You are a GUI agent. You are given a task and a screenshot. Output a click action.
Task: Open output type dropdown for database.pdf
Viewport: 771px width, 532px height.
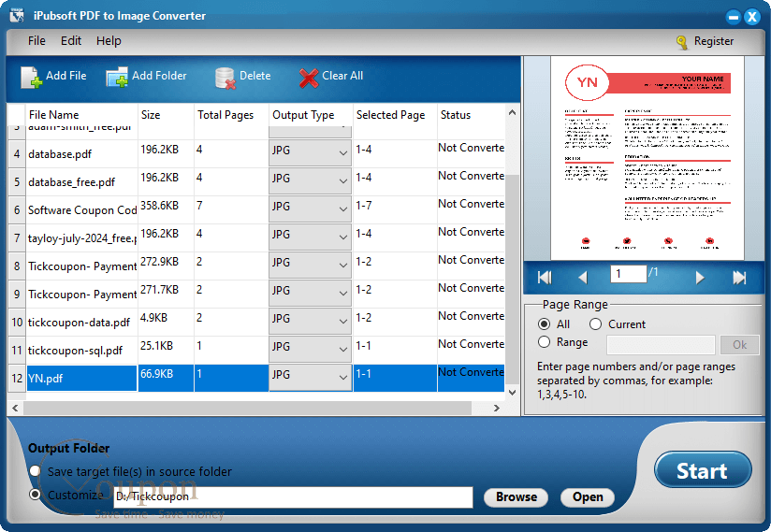[311, 153]
